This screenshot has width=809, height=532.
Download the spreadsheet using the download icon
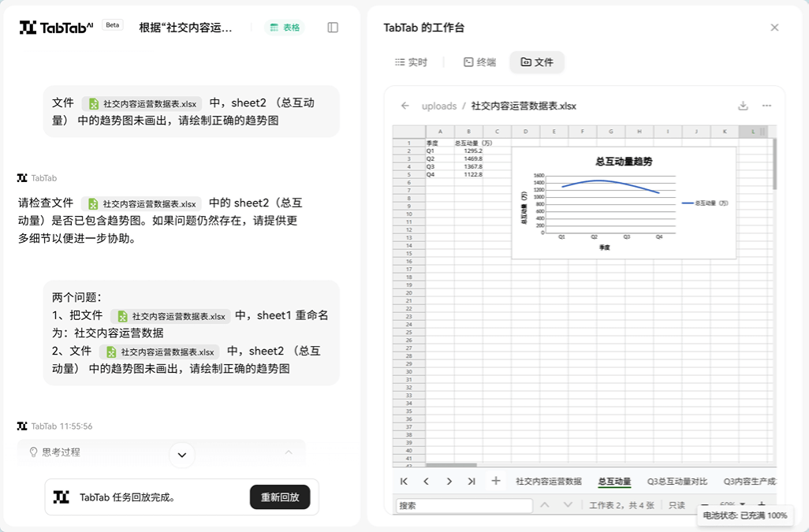click(741, 105)
